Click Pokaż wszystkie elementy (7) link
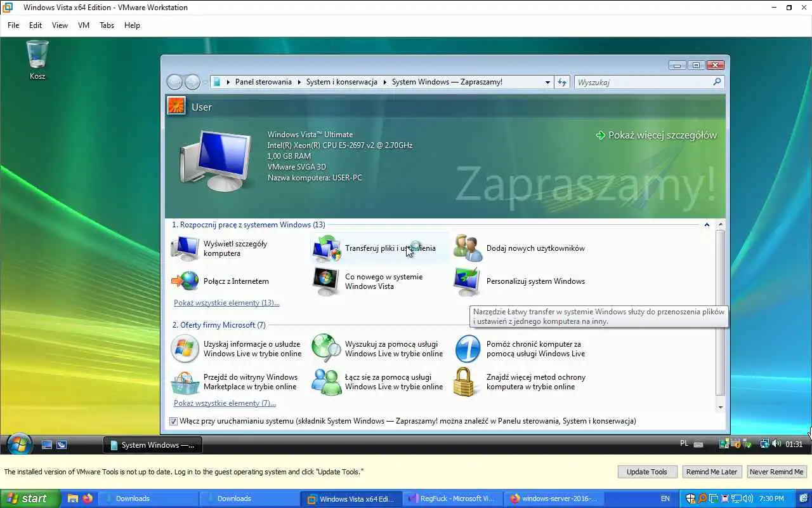The width and height of the screenshot is (812, 508). pyautogui.click(x=225, y=403)
